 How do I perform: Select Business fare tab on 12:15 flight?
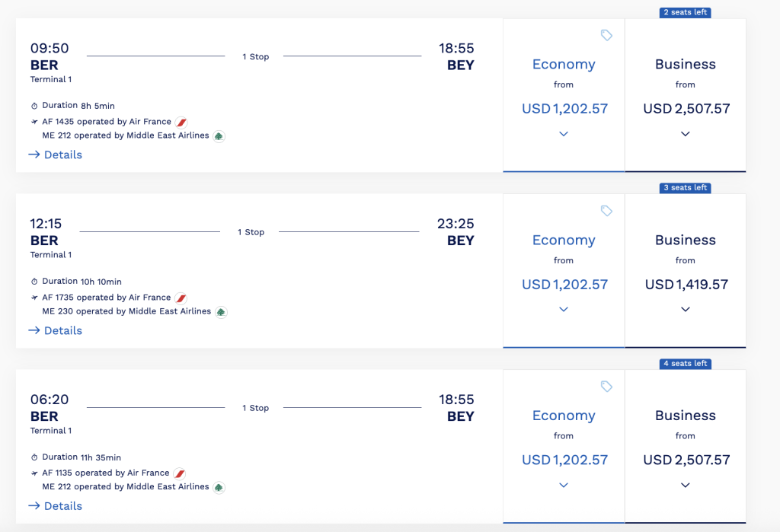click(686, 271)
